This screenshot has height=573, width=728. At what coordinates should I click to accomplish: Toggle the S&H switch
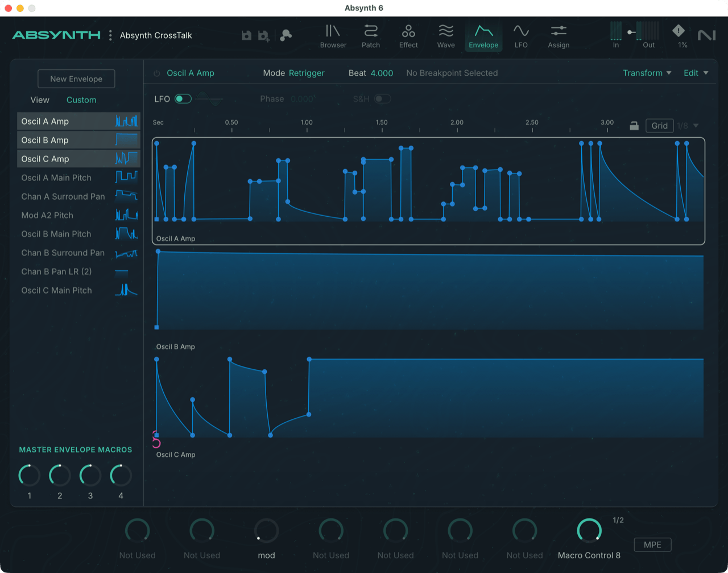(383, 98)
